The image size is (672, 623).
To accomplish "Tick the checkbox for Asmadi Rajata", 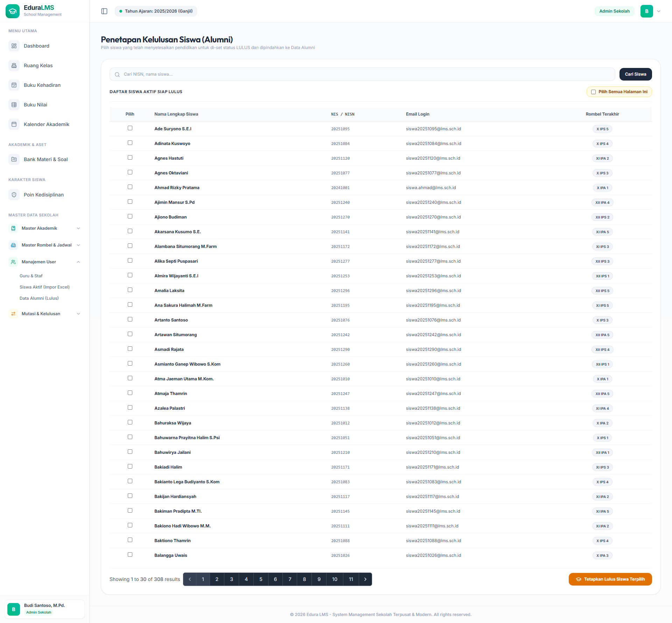I will [x=130, y=349].
